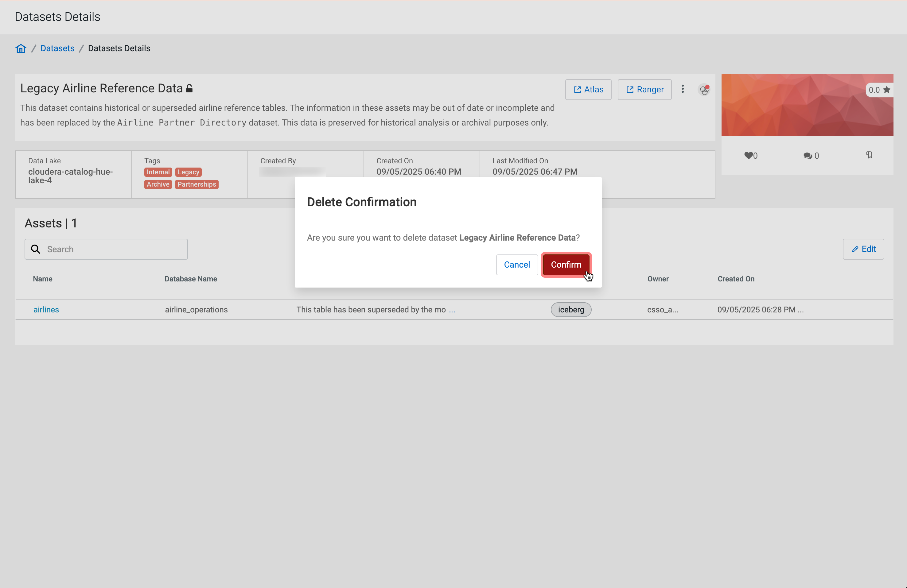Go to Datasets breadcrumb link
Image resolution: width=907 pixels, height=588 pixels.
[x=57, y=48]
